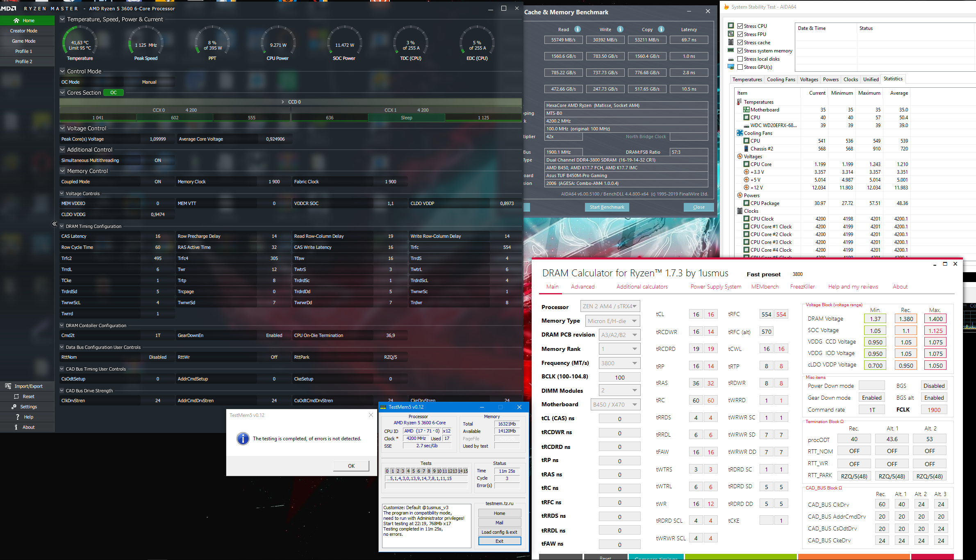The image size is (976, 560).
Task: Open the Advanced tab in DRAM Calculator
Action: point(582,287)
